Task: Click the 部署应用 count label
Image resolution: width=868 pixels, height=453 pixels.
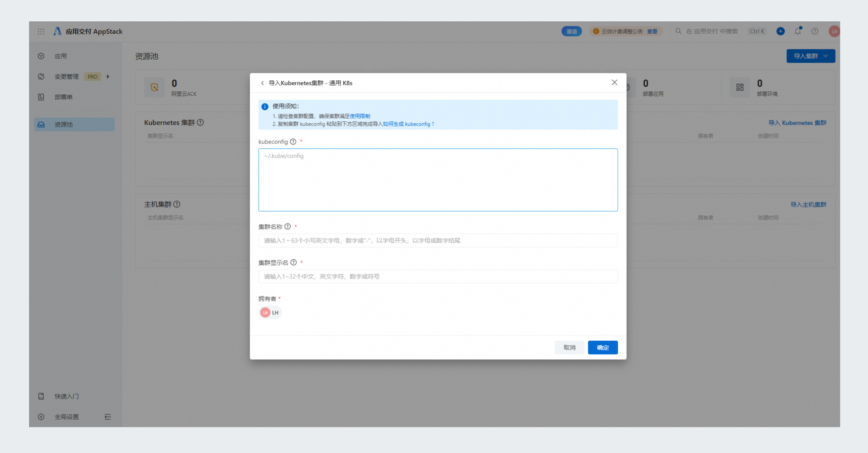Action: (x=653, y=94)
